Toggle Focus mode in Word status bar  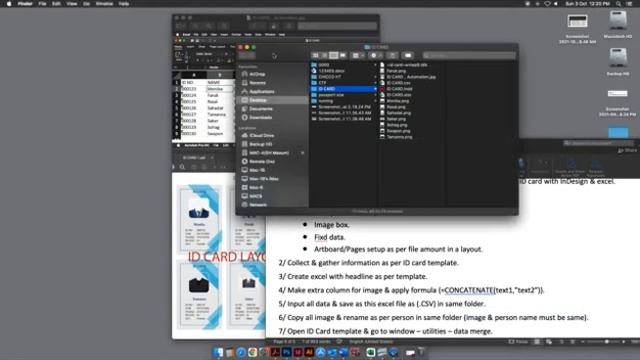point(518,342)
